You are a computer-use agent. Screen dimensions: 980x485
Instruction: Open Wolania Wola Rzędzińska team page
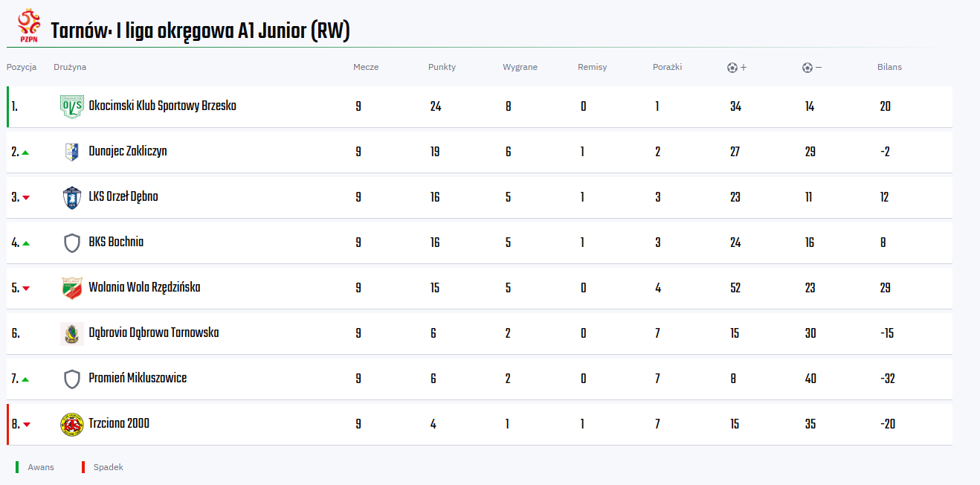click(144, 287)
